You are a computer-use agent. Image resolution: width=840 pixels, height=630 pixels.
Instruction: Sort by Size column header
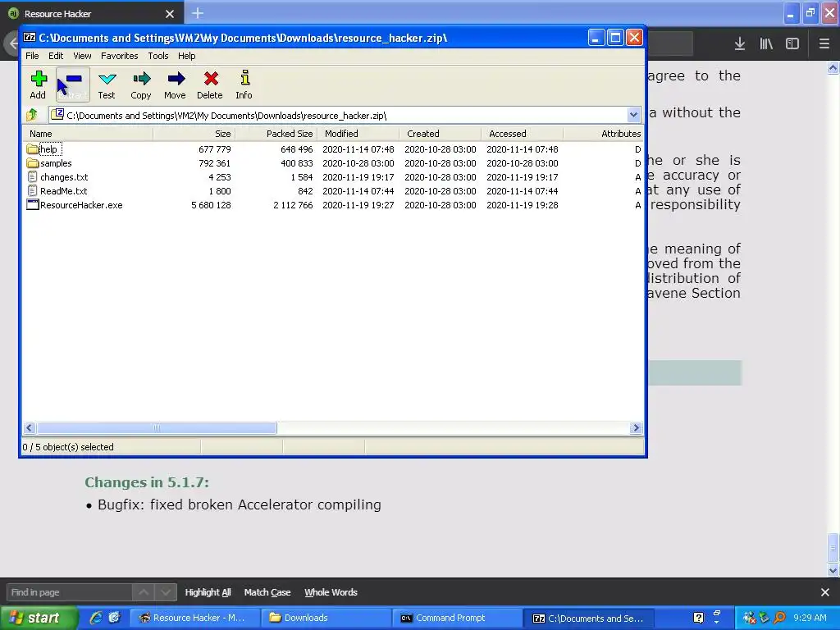(194, 134)
